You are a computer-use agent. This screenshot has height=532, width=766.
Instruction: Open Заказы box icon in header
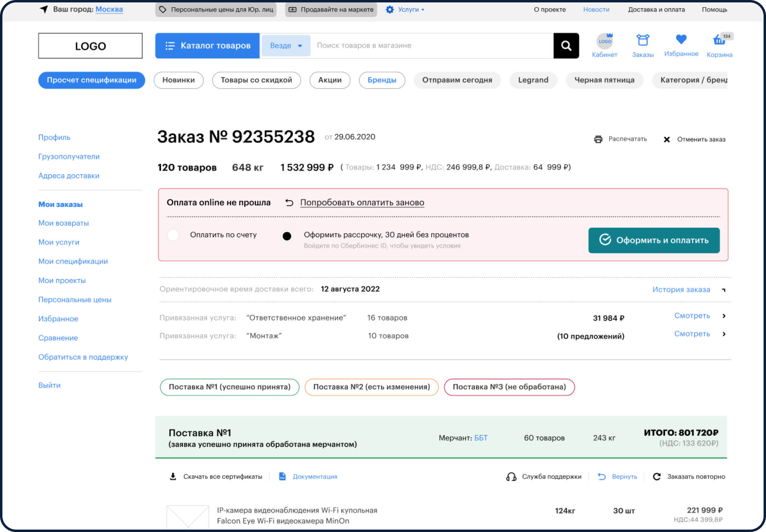(x=642, y=40)
